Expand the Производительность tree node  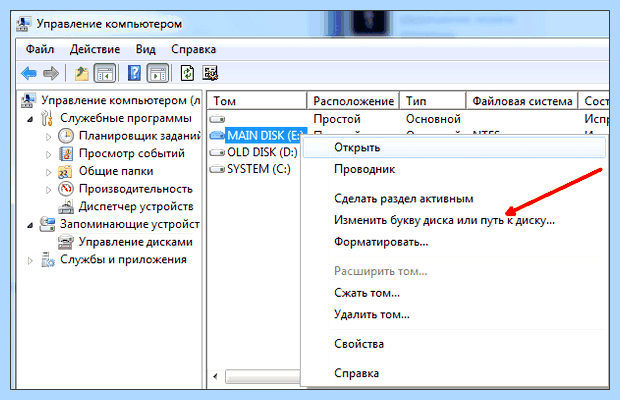coord(48,190)
